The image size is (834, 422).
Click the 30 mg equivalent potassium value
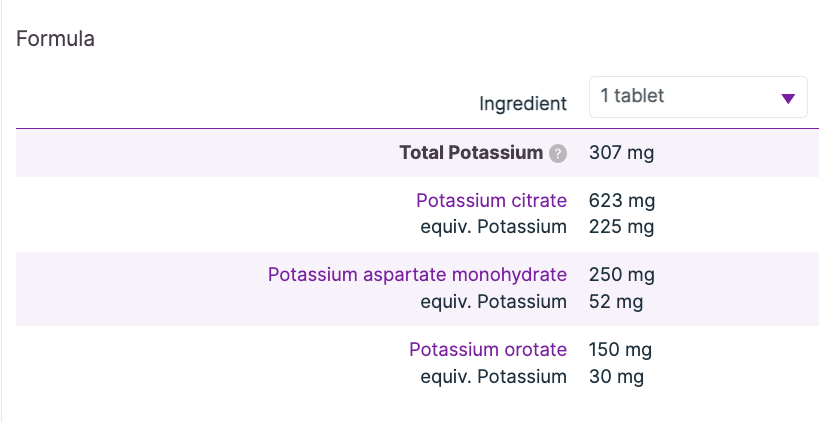pyautogui.click(x=616, y=377)
